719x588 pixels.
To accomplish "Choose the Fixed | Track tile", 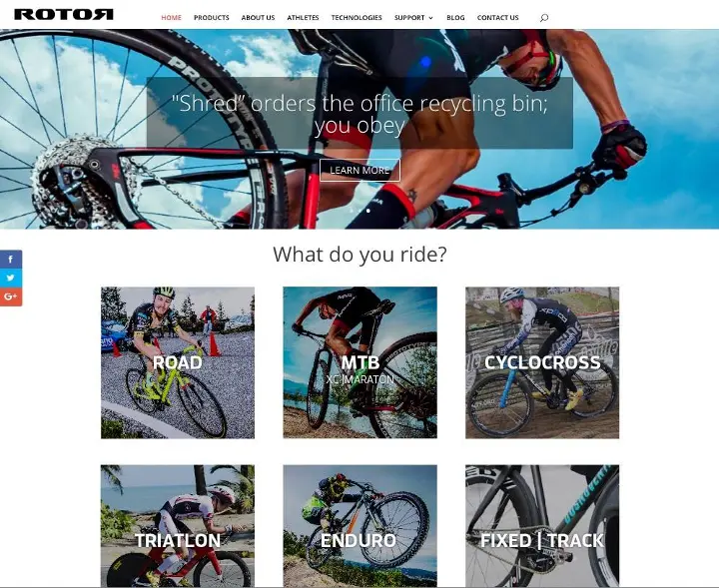I will pyautogui.click(x=542, y=526).
